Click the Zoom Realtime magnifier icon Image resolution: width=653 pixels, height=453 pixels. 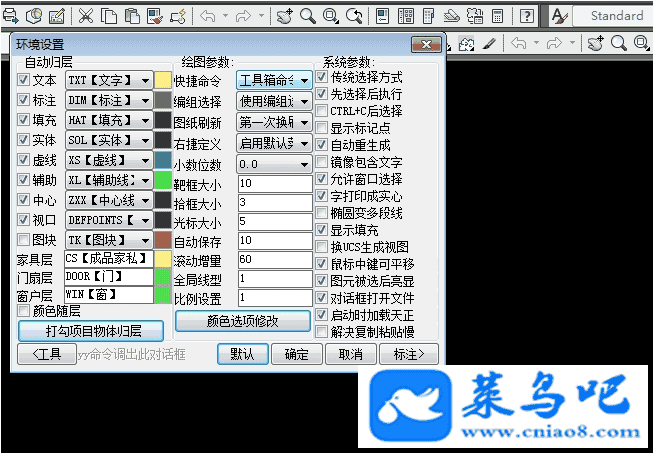307,16
